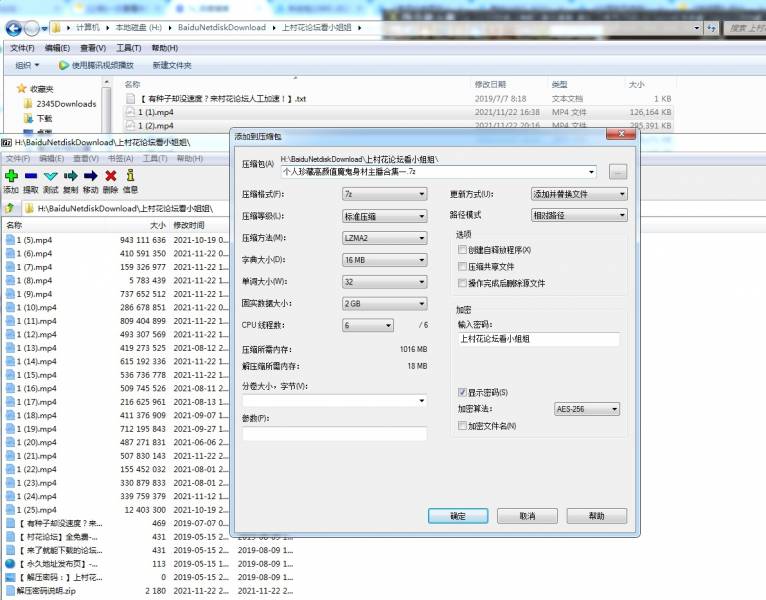This screenshot has width=766, height=600.
Task: Click the Extract (提取) minus icon
Action: [31, 176]
